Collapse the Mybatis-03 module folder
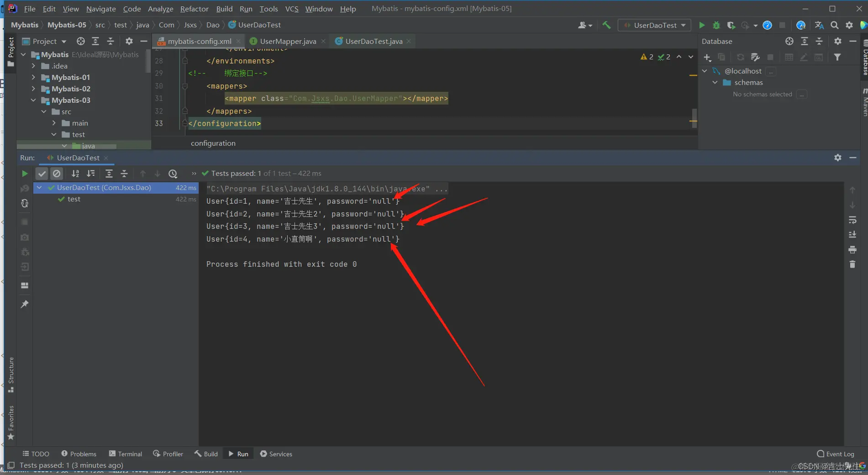868x475 pixels. [33, 100]
